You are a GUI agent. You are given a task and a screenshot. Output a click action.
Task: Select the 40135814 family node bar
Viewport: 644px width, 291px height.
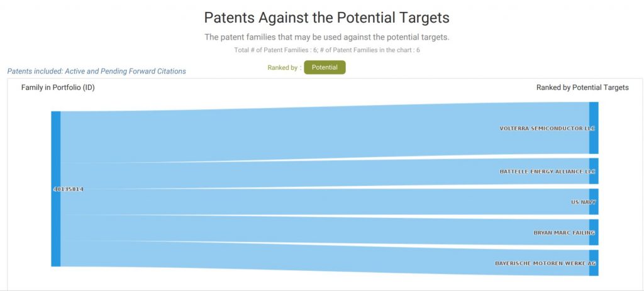coord(56,189)
